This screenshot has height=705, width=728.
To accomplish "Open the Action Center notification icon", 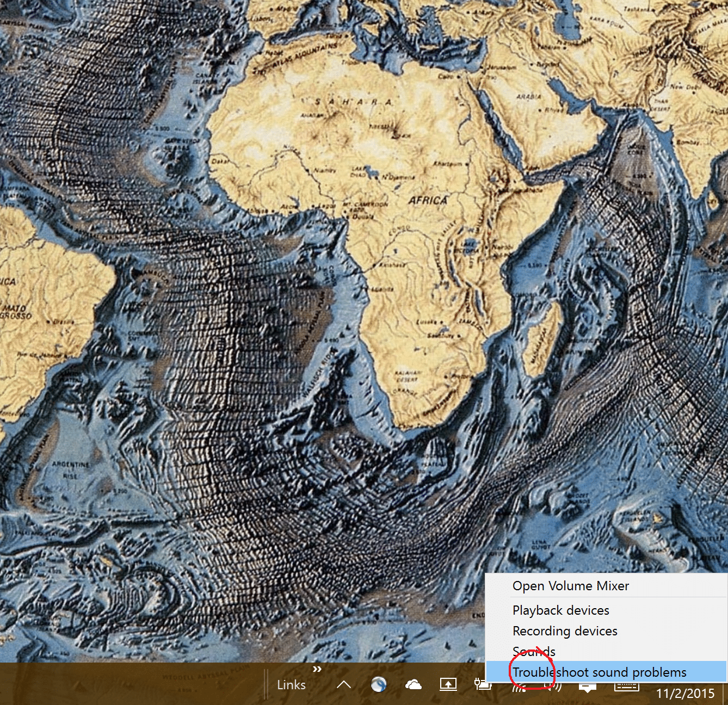I will [x=588, y=688].
